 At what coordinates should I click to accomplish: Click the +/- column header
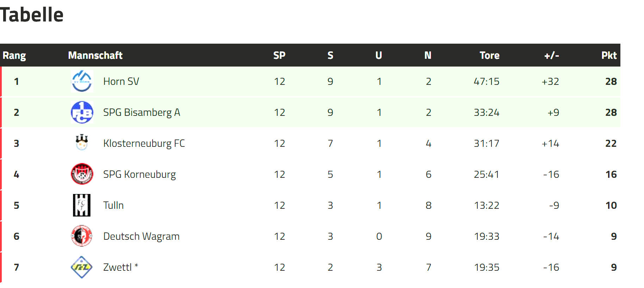[x=552, y=55]
